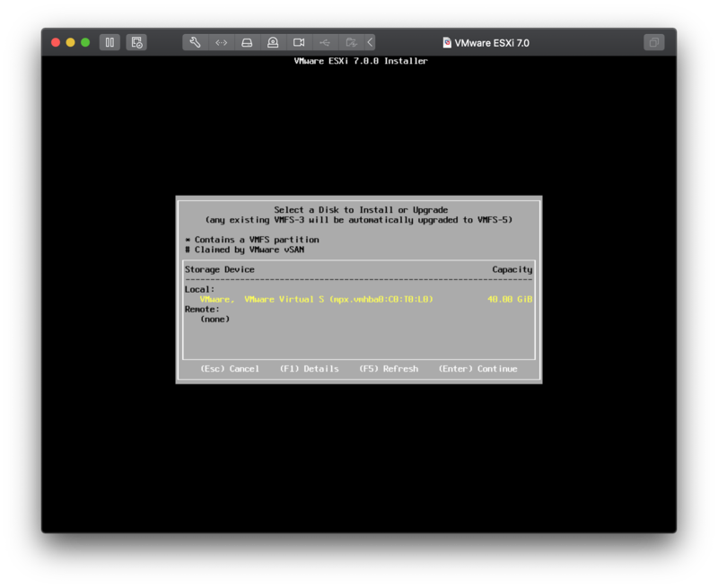Zoom the VMware ESXi 7.0 window
Screen dimensions: 718x588
click(85, 42)
